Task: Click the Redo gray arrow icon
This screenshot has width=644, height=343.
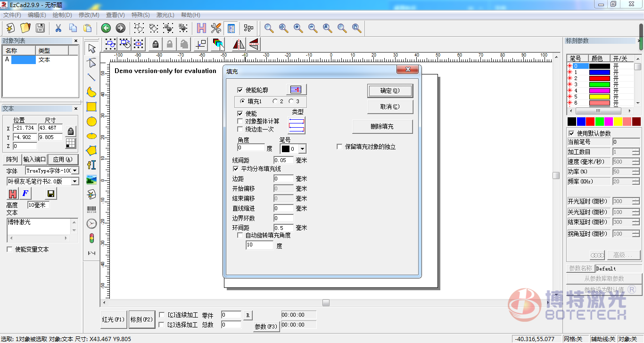Action: pyautogui.click(x=121, y=28)
